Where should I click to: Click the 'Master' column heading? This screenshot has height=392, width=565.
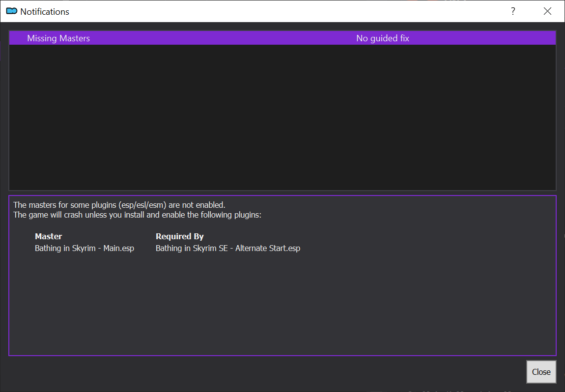click(48, 236)
